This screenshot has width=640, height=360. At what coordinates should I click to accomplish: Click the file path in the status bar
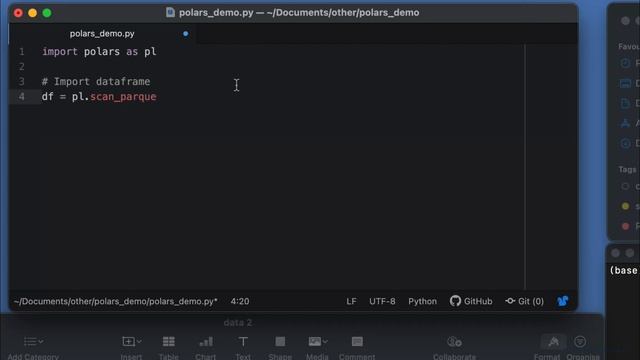(x=116, y=301)
